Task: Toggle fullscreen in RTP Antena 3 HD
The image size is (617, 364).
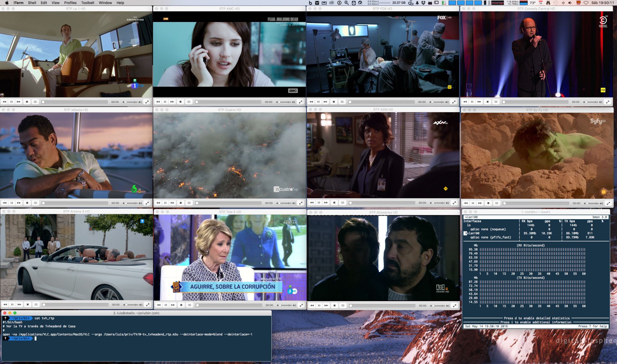Action: coord(148,304)
